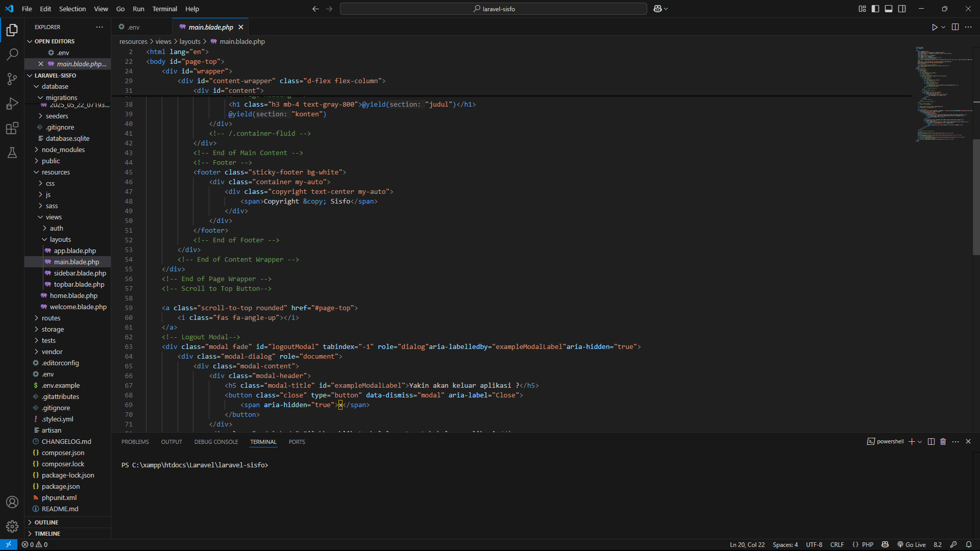The image size is (980, 551).
Task: Expand the OUTLINE section
Action: tap(46, 522)
